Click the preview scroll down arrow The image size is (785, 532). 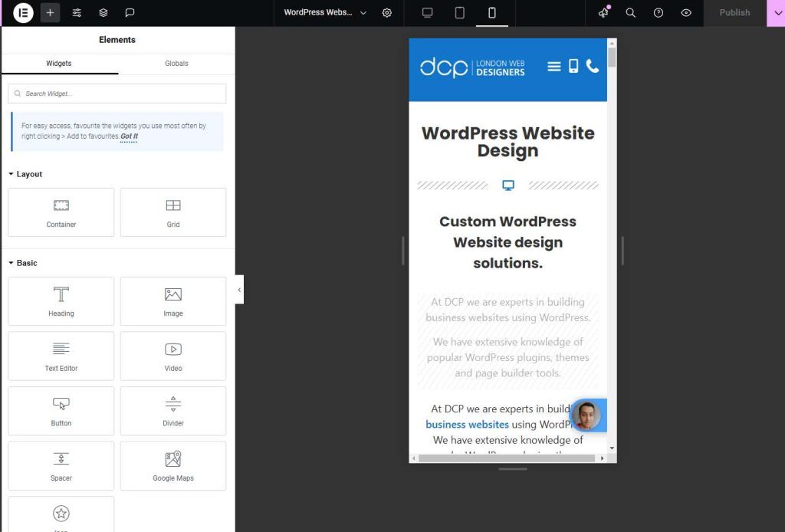coord(612,448)
